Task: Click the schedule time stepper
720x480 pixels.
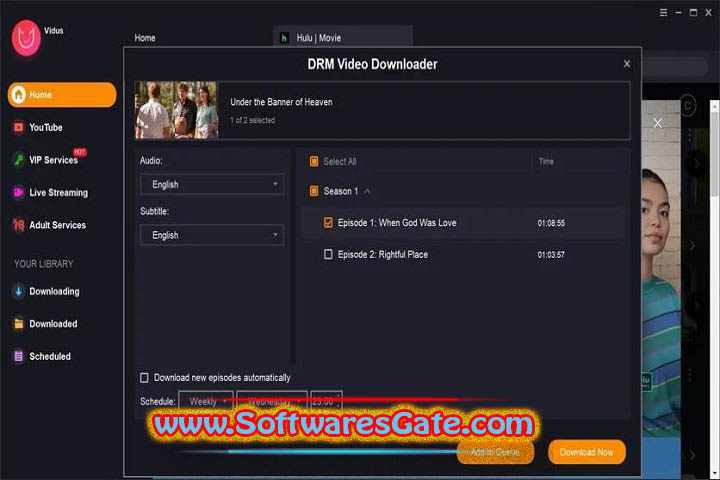Action: point(339,401)
